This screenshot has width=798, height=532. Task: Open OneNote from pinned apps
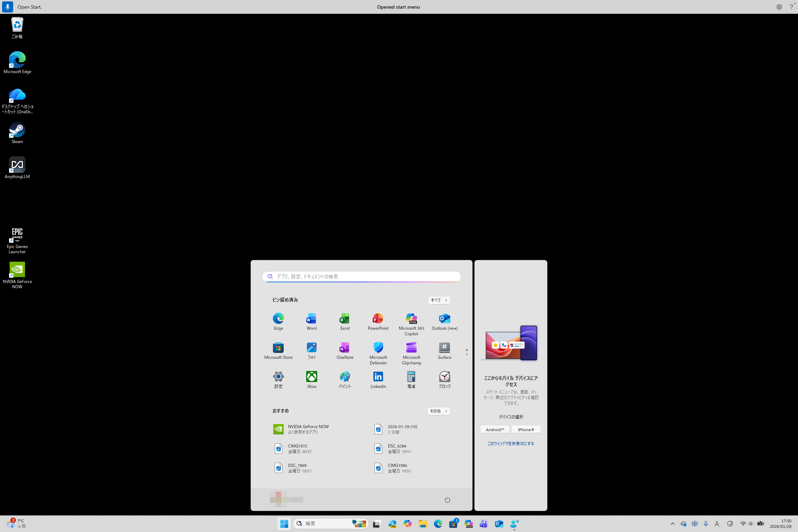click(345, 351)
